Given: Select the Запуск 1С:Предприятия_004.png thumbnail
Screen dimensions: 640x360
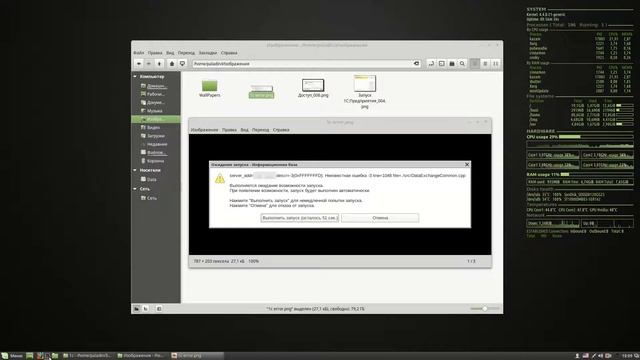Looking at the screenshot, I should tap(365, 91).
